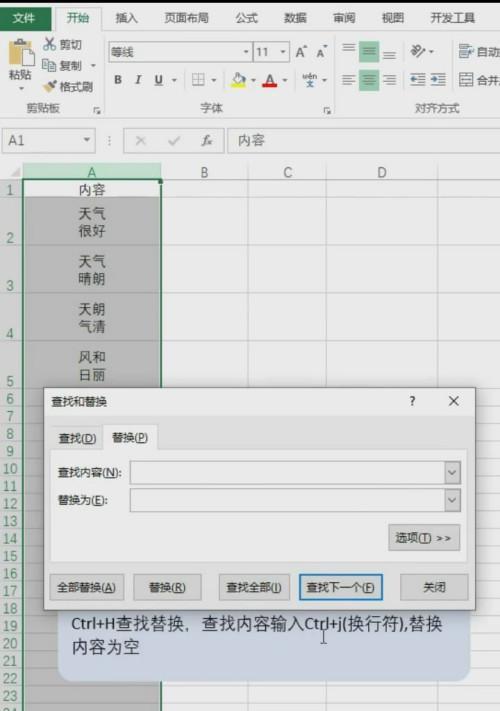Click the 替换(R) button
The image size is (500, 711).
pyautogui.click(x=167, y=587)
